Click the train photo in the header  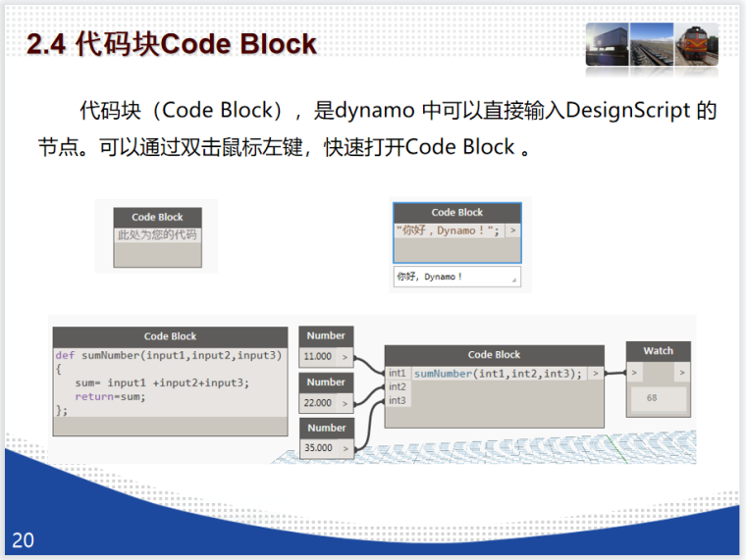[696, 45]
